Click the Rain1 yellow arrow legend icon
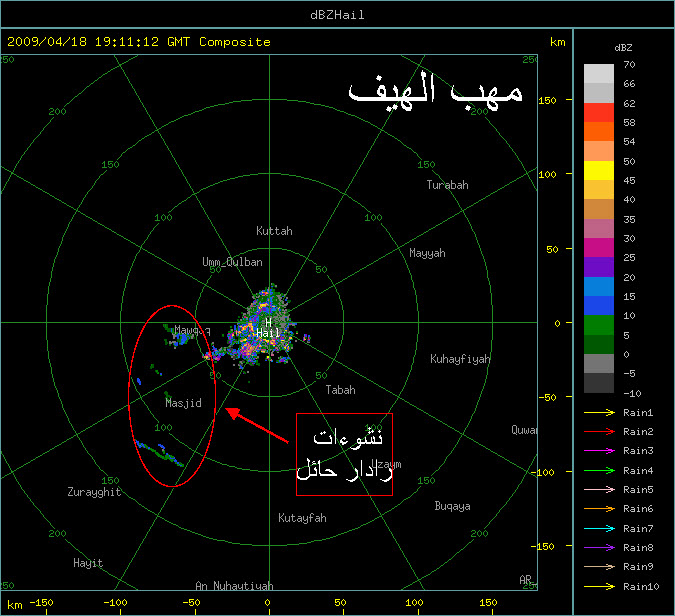This screenshot has height=616, width=675. [x=599, y=412]
